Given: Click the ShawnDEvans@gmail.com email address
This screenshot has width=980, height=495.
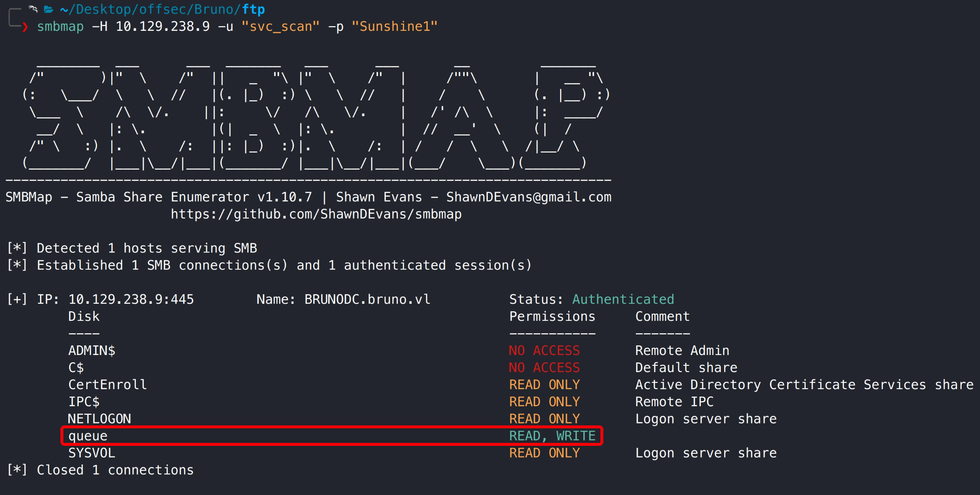Looking at the screenshot, I should click(528, 197).
